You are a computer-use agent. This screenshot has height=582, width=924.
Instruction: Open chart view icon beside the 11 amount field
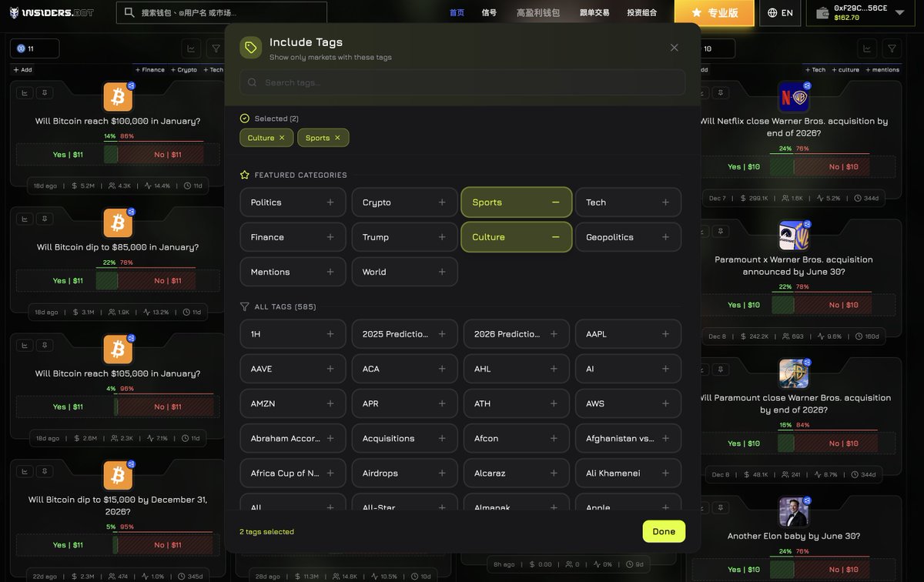click(x=191, y=48)
